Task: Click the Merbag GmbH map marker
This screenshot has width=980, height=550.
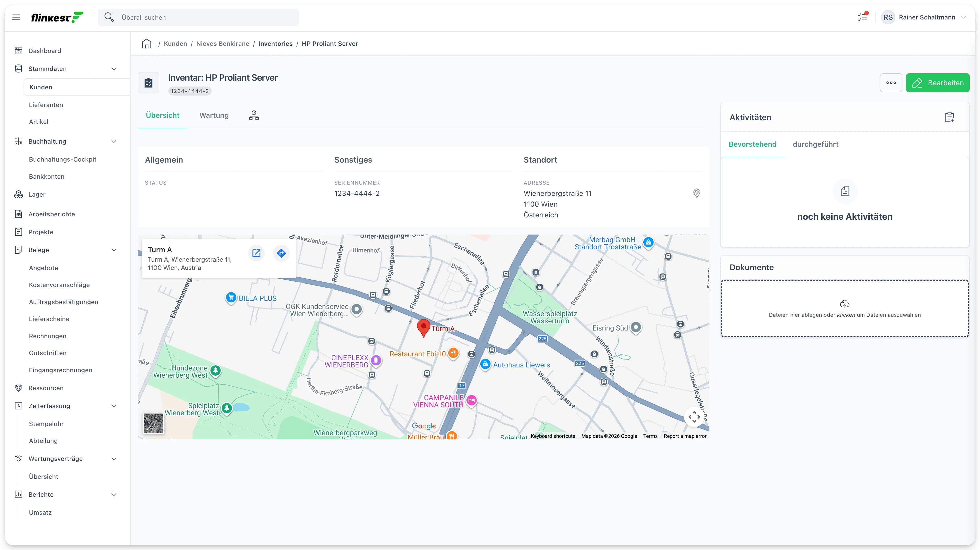Action: 648,242
